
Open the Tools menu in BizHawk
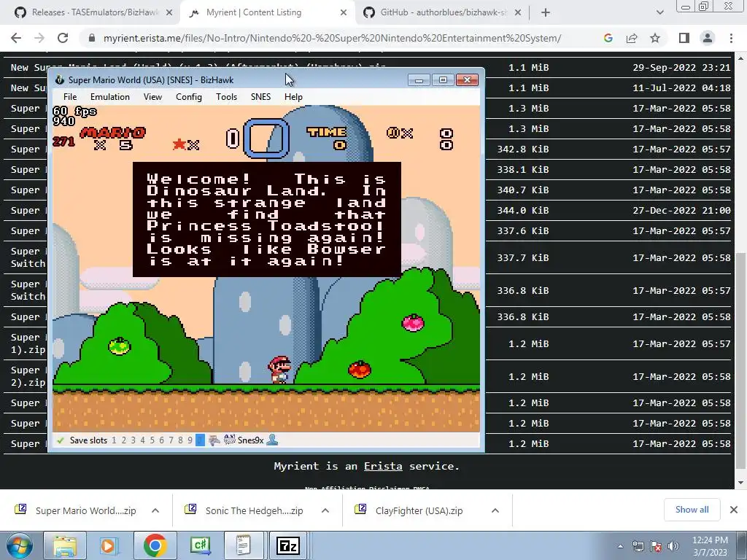226,97
